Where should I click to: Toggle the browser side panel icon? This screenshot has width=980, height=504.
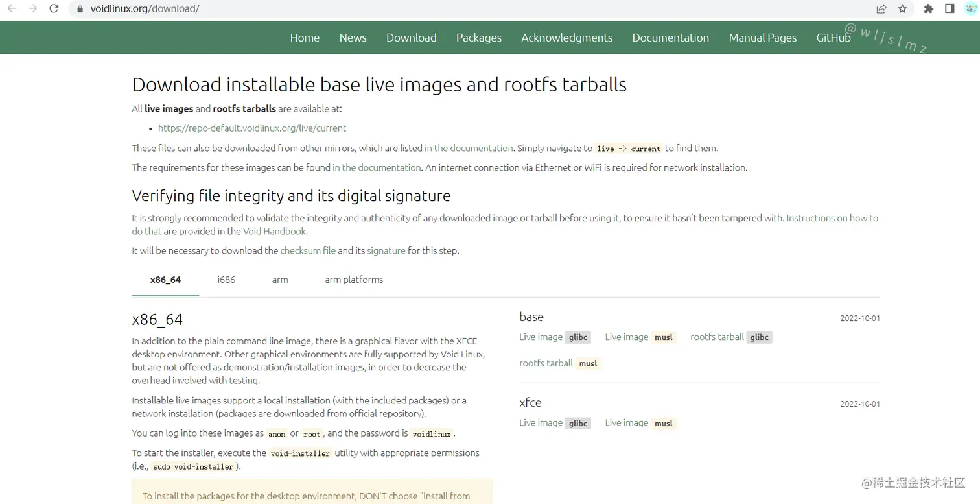(950, 9)
